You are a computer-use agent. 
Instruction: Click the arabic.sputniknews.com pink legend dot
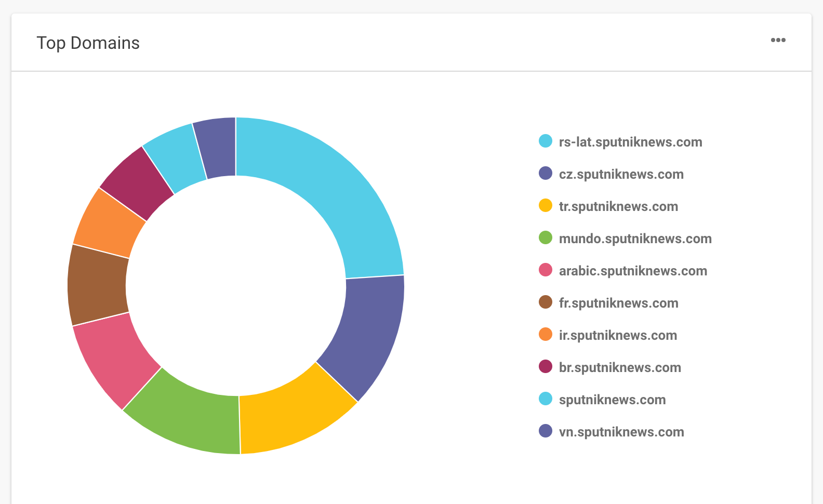click(546, 270)
